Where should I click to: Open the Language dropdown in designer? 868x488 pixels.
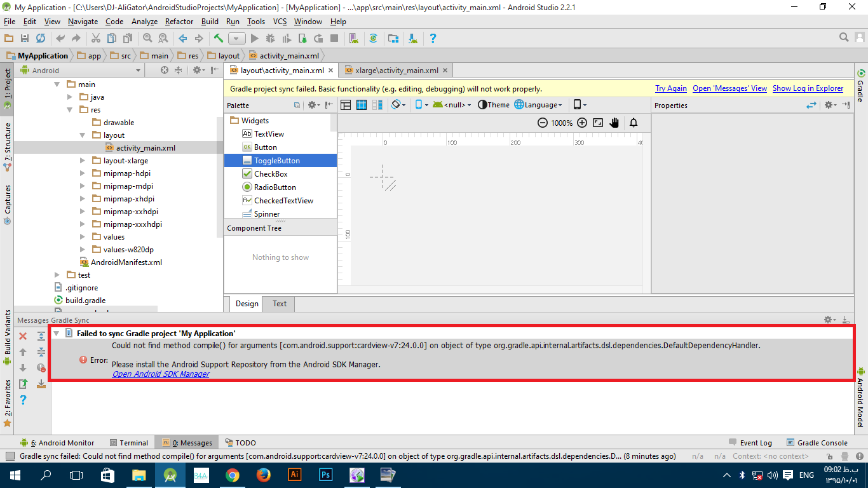(538, 105)
